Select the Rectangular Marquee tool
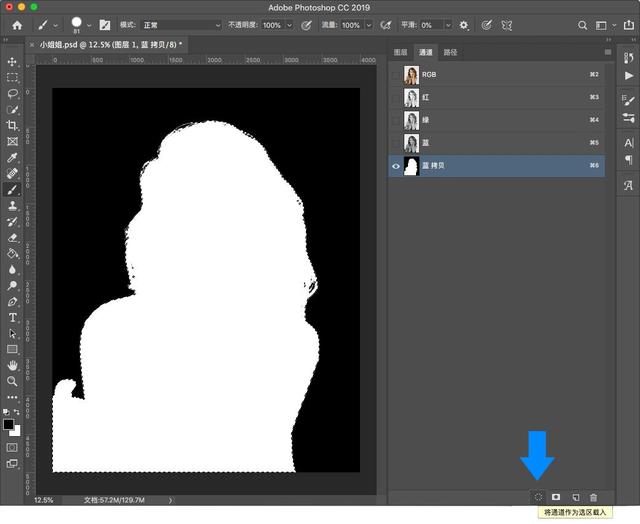 [12, 78]
